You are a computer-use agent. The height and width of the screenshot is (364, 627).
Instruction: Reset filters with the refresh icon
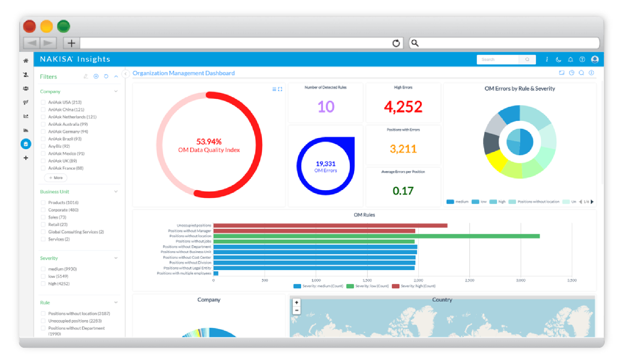coord(106,76)
